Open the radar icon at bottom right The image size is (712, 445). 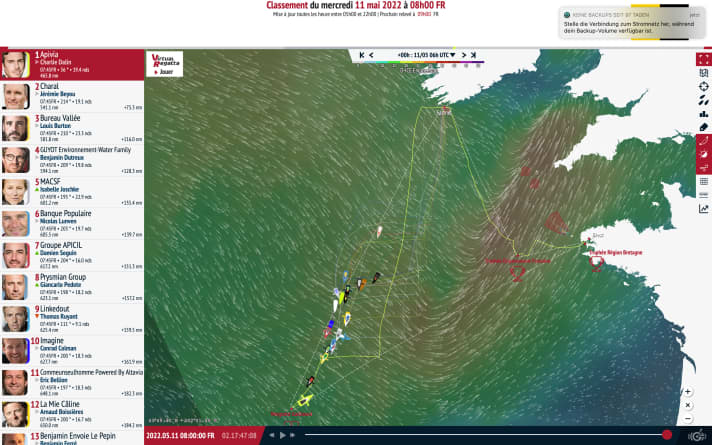(699, 436)
